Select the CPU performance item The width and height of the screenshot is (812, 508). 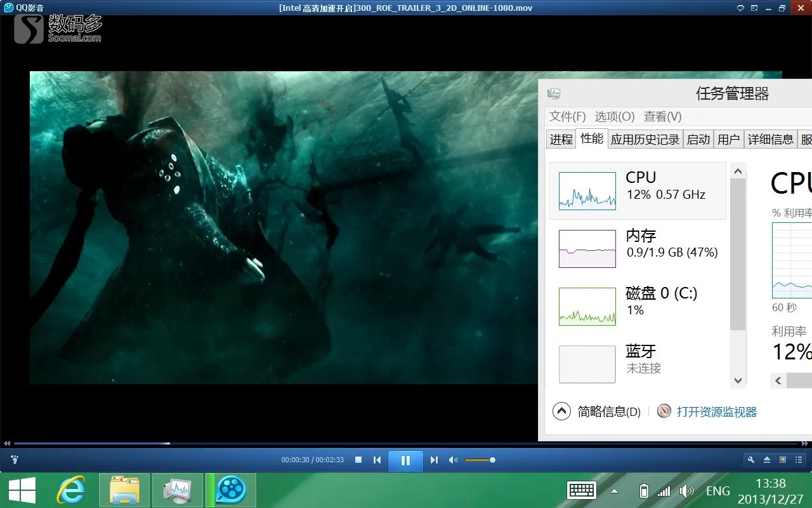638,190
